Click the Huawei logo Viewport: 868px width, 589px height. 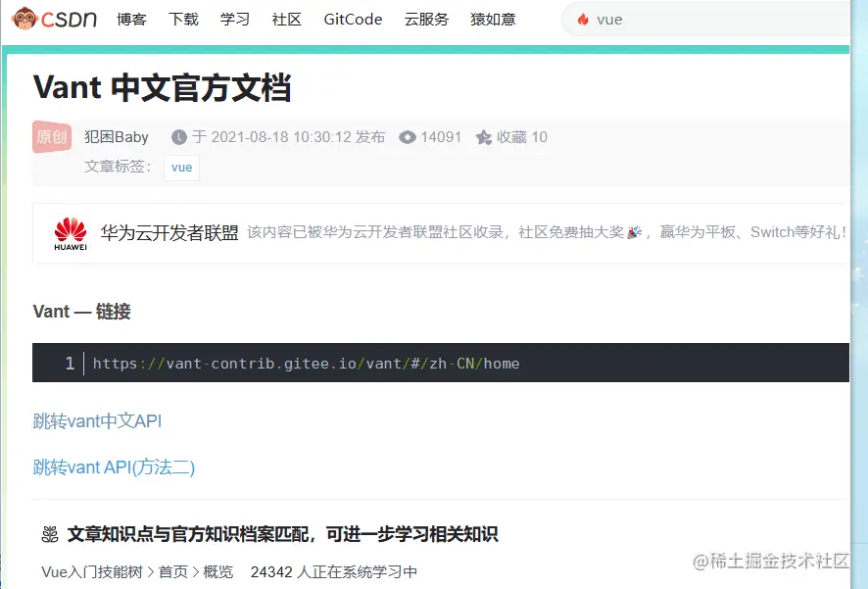pyautogui.click(x=71, y=233)
